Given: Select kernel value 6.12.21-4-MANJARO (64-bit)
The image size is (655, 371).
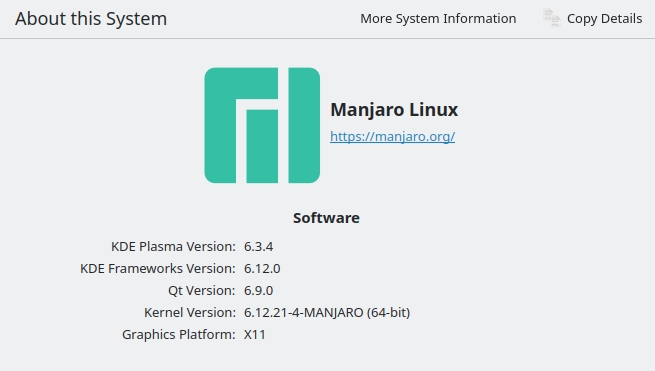Looking at the screenshot, I should point(327,313).
